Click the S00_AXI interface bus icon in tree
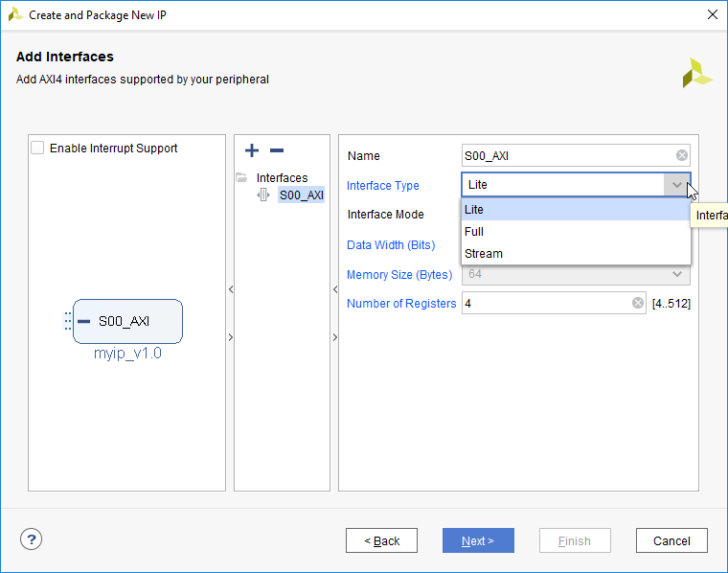728x573 pixels. [264, 195]
